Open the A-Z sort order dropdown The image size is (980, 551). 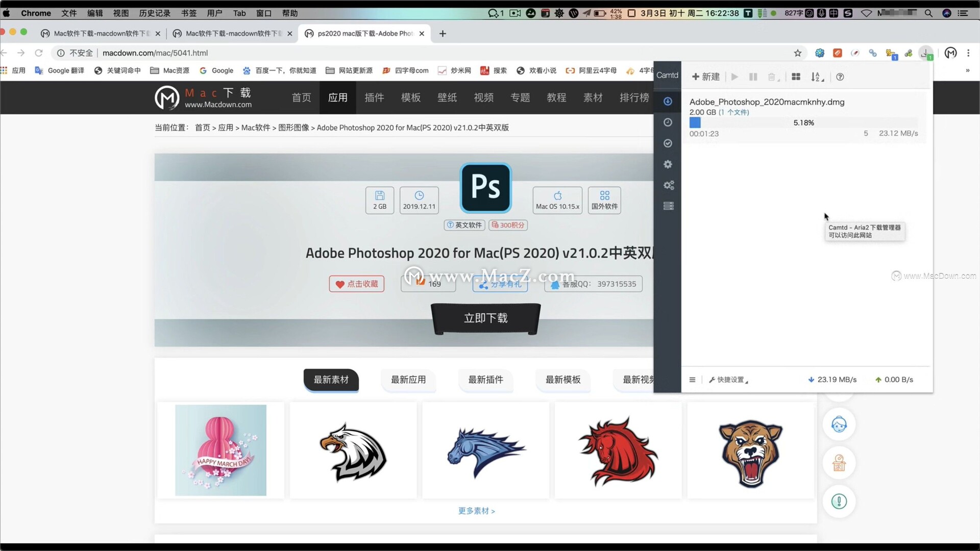point(817,77)
